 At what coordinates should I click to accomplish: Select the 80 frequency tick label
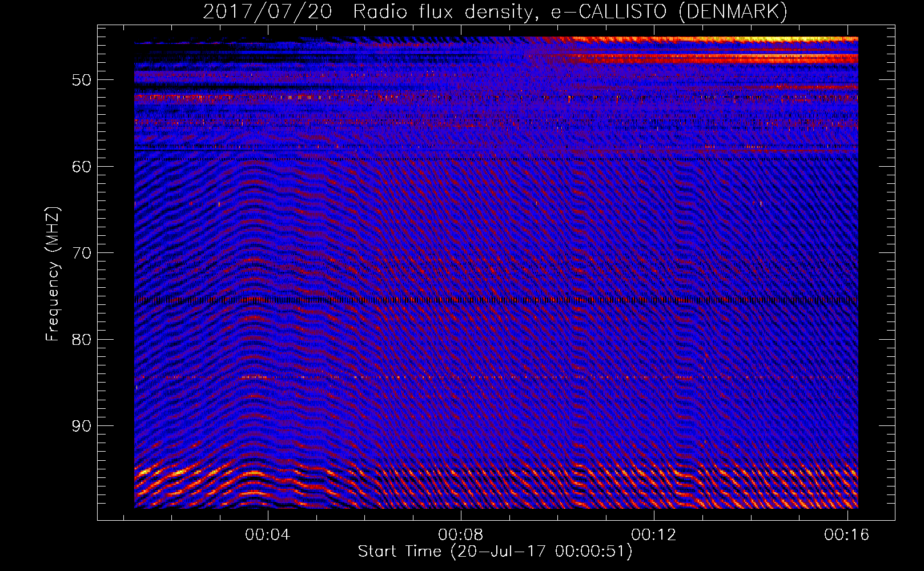(x=82, y=340)
